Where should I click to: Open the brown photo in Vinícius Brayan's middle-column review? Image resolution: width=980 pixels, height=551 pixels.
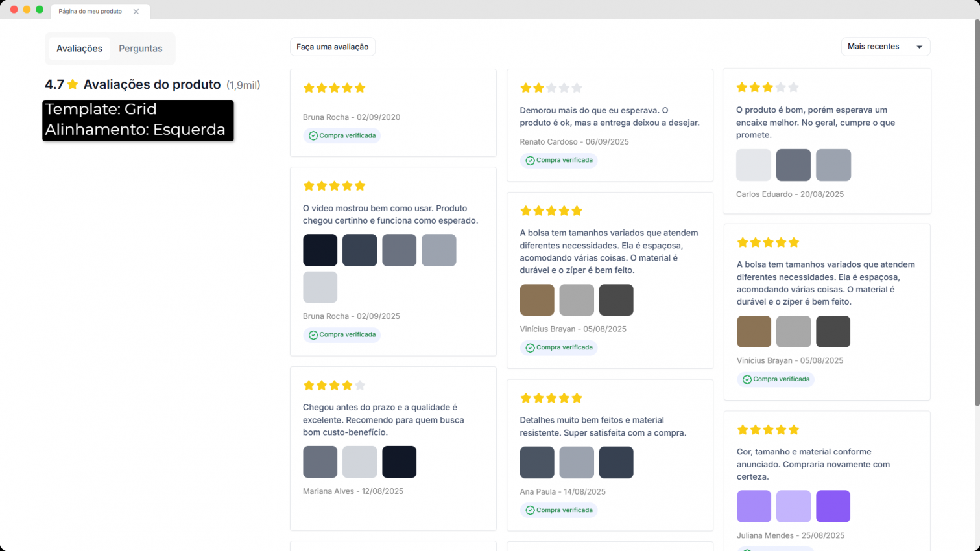pyautogui.click(x=537, y=300)
